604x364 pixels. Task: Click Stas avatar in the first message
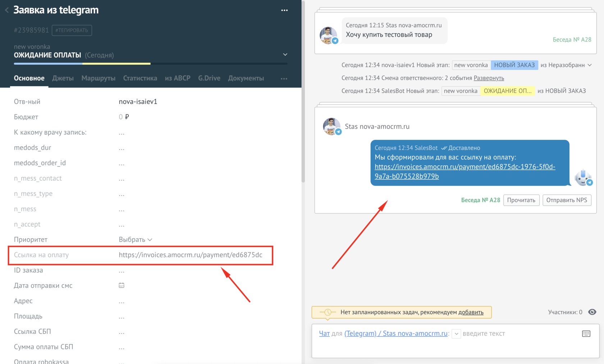[329, 35]
